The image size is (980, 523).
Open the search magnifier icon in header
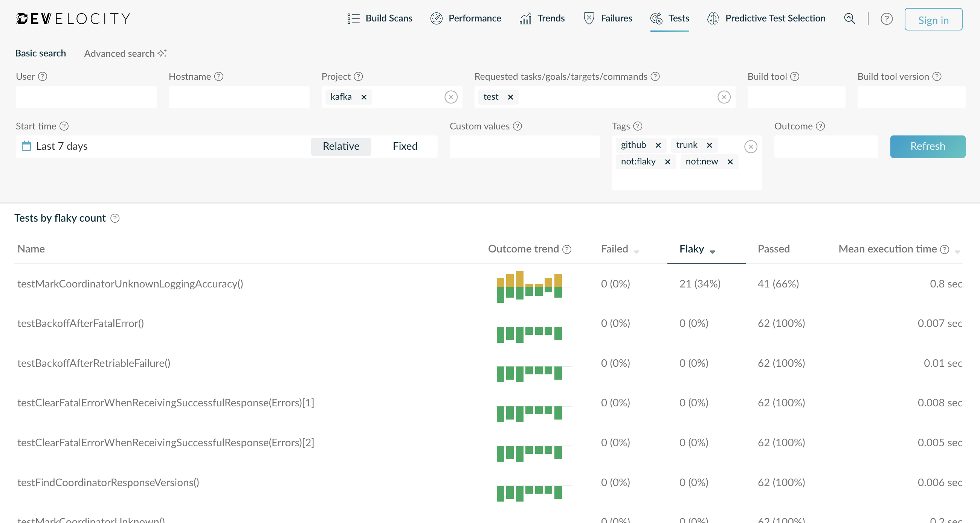click(x=849, y=18)
